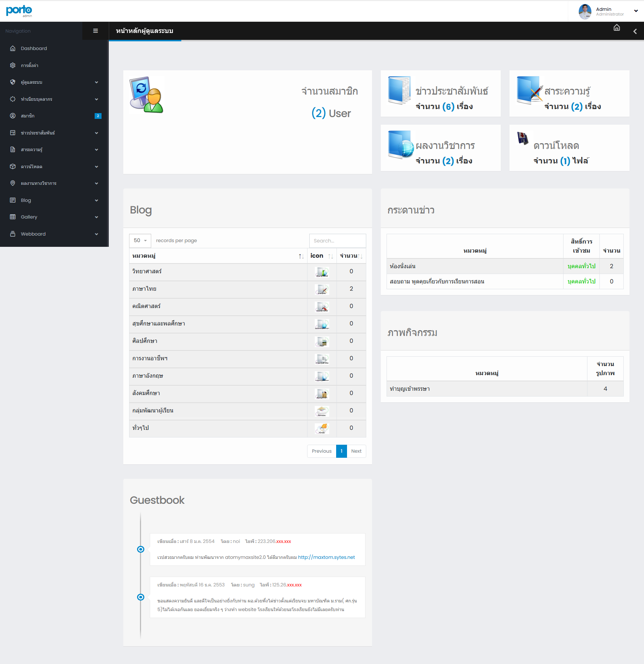Click the home icon in the header bar
This screenshot has height=664, width=644.
tap(616, 28)
